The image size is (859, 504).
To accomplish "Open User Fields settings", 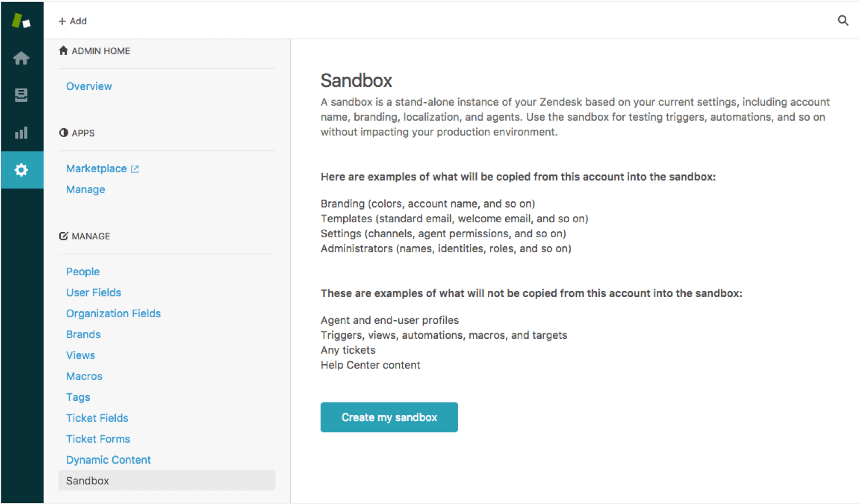I will tap(93, 292).
